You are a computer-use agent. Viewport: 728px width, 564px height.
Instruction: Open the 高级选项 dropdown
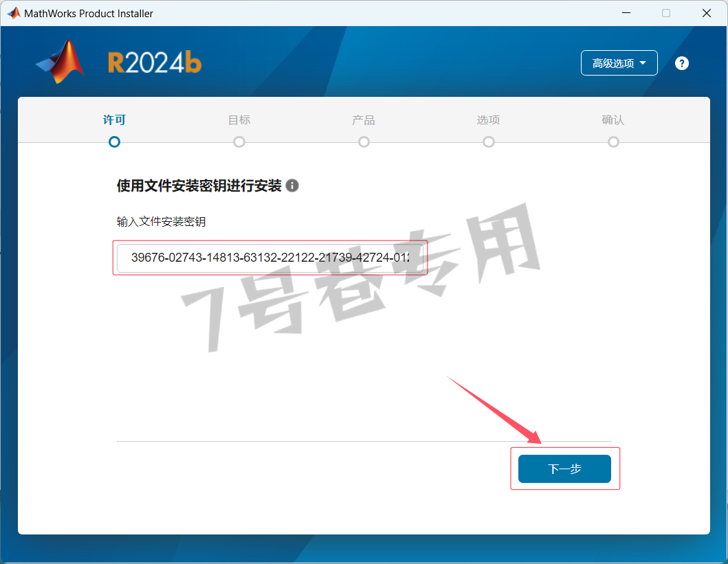(619, 63)
